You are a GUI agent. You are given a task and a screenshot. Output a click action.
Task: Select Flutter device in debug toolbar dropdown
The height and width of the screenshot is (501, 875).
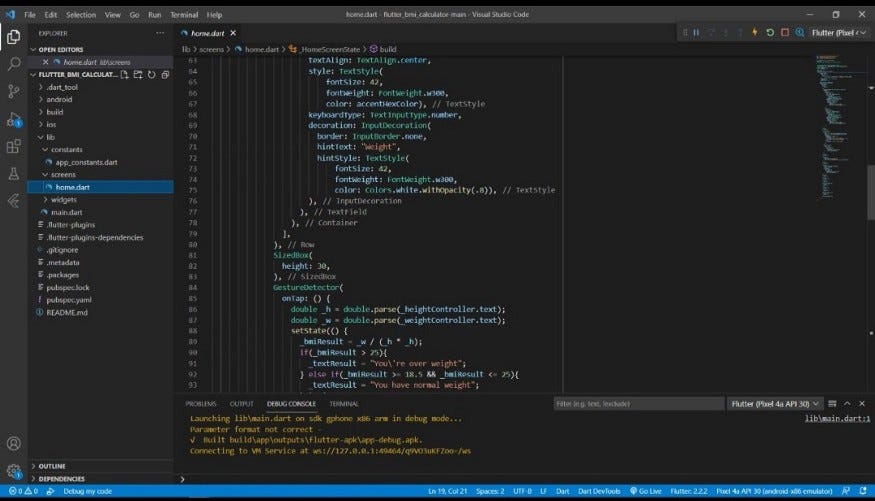[x=839, y=33]
